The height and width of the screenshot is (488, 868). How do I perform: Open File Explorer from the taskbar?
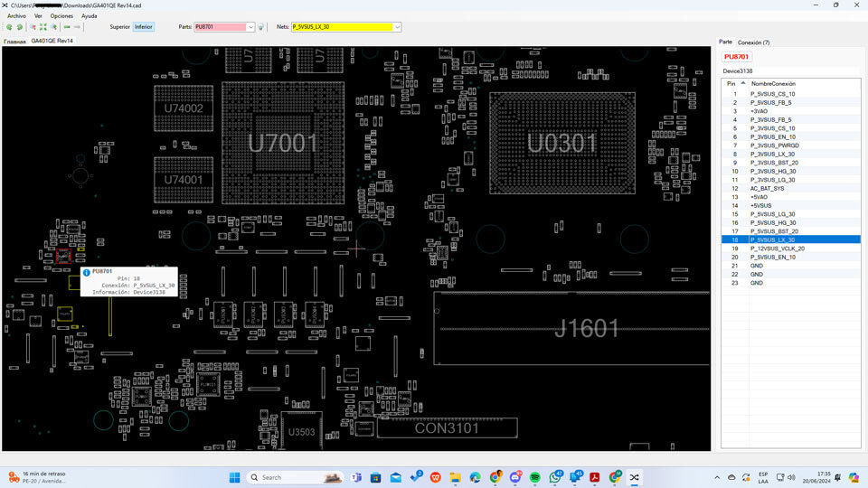click(x=455, y=477)
